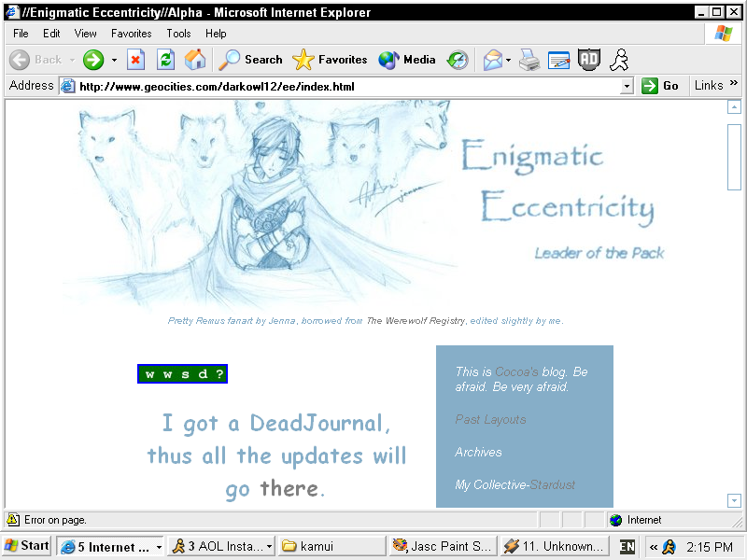Open the Internet Explorer taskbar group dropdown
The width and height of the screenshot is (747, 560).
(x=159, y=547)
